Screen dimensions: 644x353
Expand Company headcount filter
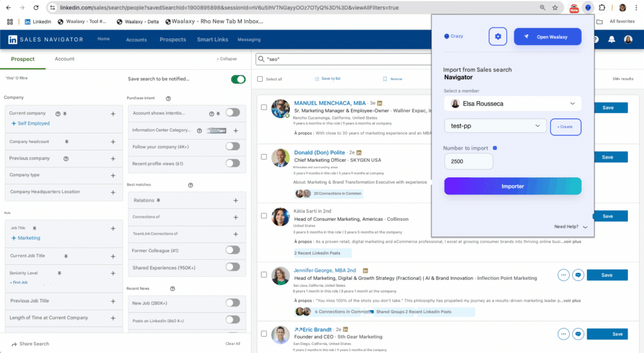113,142
